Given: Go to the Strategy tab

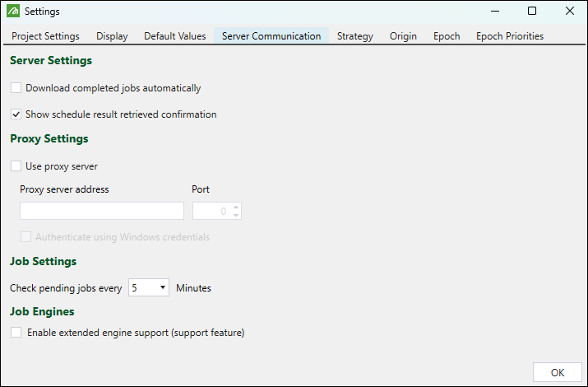Looking at the screenshot, I should click(355, 36).
